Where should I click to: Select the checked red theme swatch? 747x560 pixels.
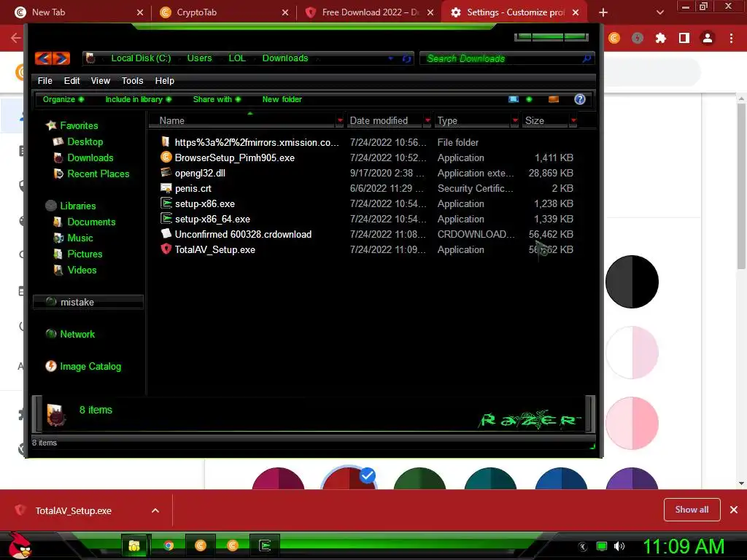pyautogui.click(x=349, y=478)
